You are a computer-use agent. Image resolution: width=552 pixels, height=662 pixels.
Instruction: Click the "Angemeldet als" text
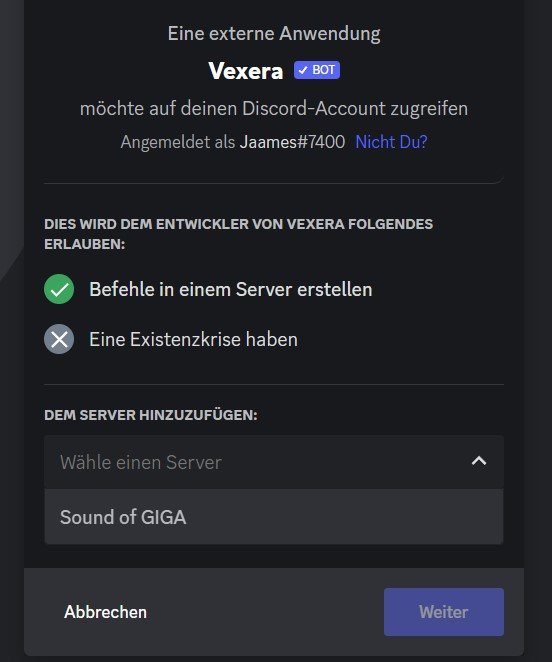click(178, 142)
